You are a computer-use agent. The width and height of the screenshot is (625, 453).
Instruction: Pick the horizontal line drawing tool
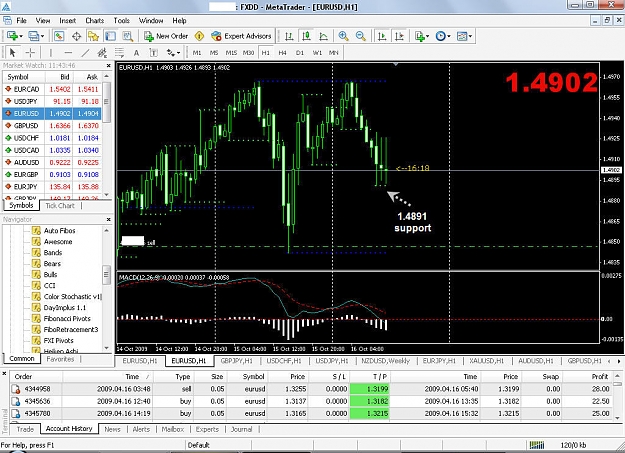point(68,53)
